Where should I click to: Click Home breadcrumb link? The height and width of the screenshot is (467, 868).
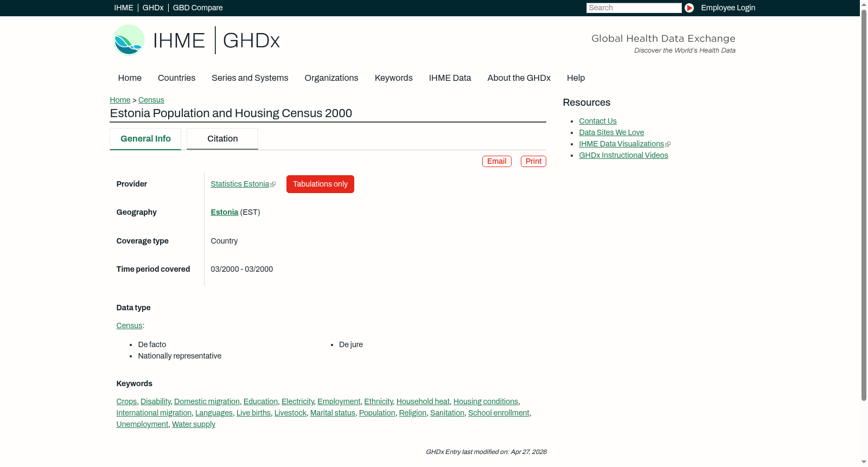[120, 100]
